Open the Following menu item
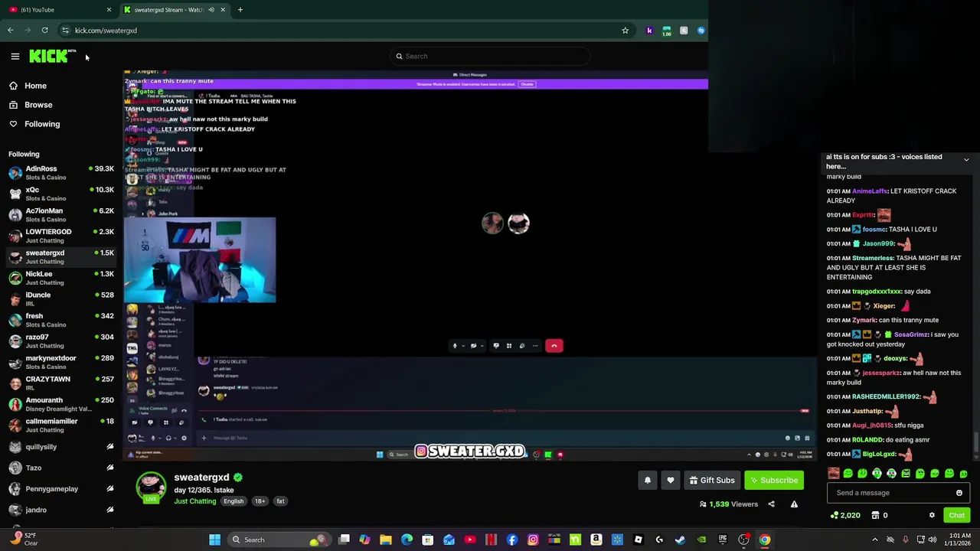The width and height of the screenshot is (980, 551). [x=42, y=124]
